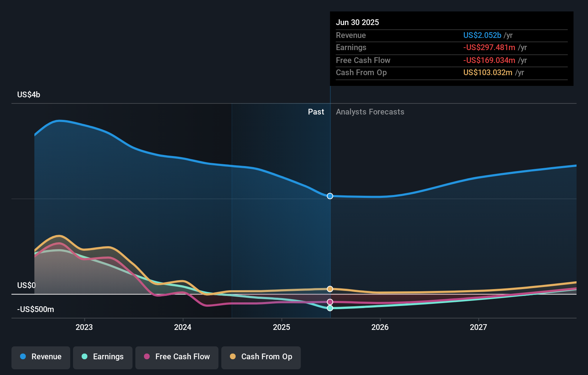Switch to the Past section
The width and height of the screenshot is (588, 375).
(316, 112)
